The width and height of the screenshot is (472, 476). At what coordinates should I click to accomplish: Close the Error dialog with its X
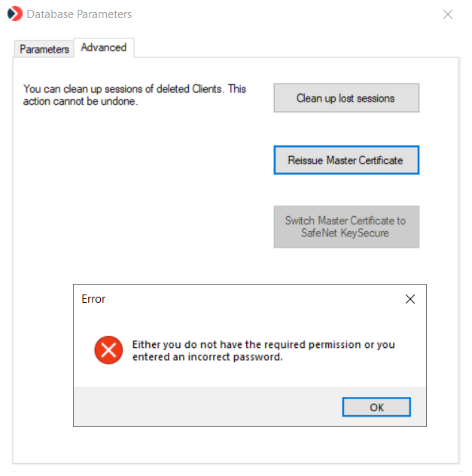pyautogui.click(x=410, y=299)
